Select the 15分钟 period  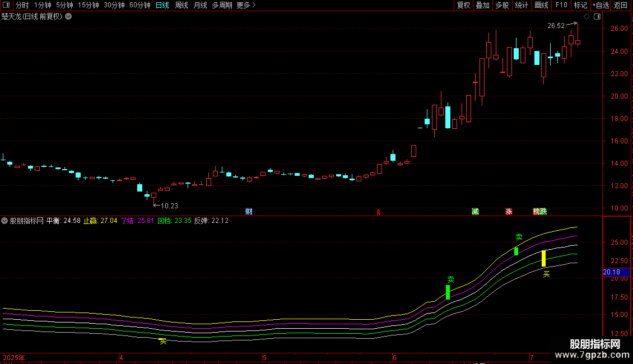pyautogui.click(x=89, y=5)
